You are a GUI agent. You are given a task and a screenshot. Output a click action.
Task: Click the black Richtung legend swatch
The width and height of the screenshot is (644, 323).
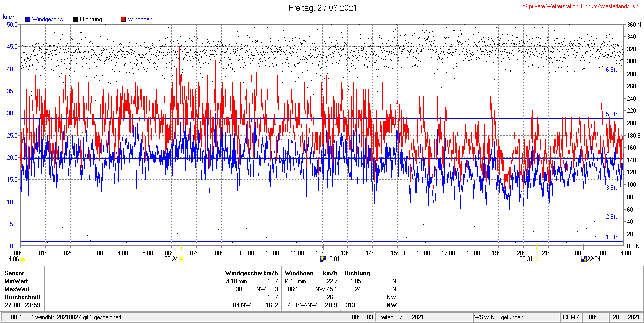tap(75, 19)
